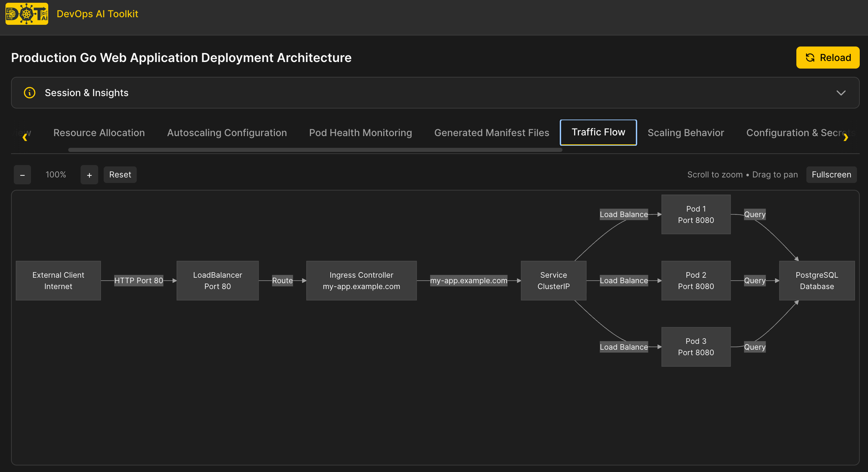868x472 pixels.
Task: Click the reload circular-arrows icon
Action: (810, 57)
